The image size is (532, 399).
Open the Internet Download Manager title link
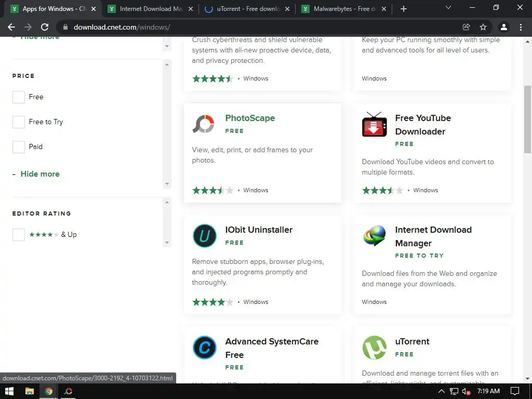tap(433, 236)
